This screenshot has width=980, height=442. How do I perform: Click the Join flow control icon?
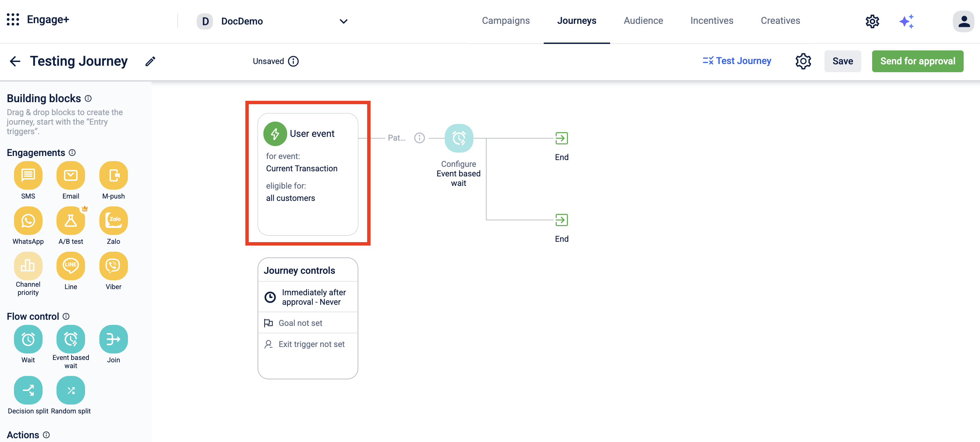pos(113,339)
